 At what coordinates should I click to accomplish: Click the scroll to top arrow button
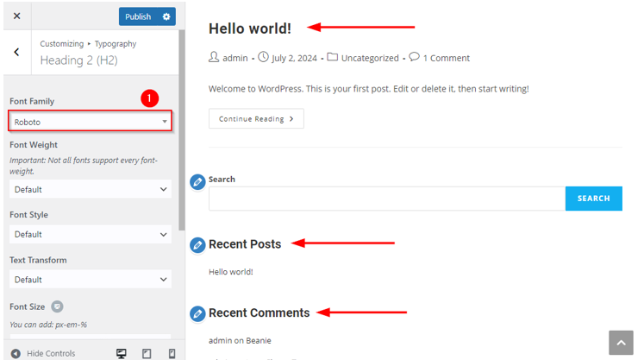[621, 343]
